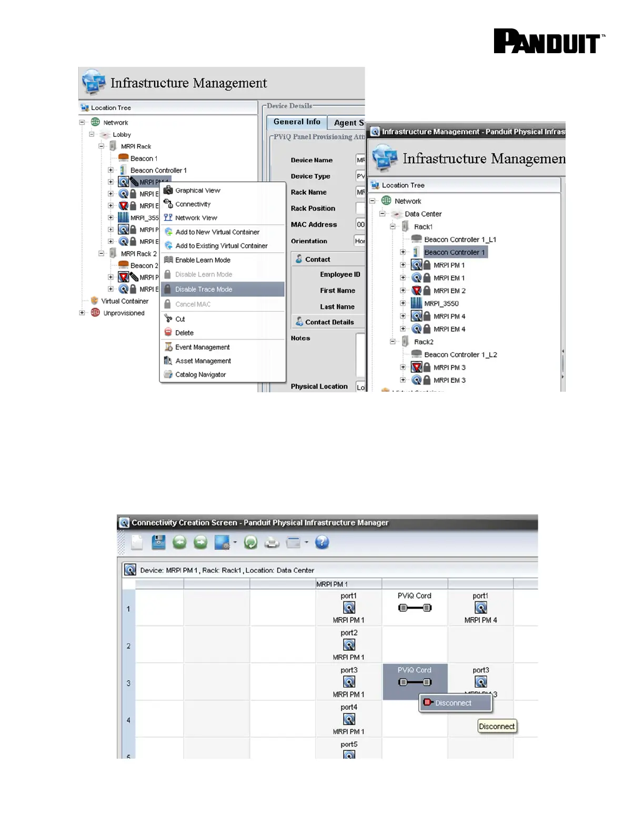Switch to the Agent tab
644x834 pixels.
(346, 122)
